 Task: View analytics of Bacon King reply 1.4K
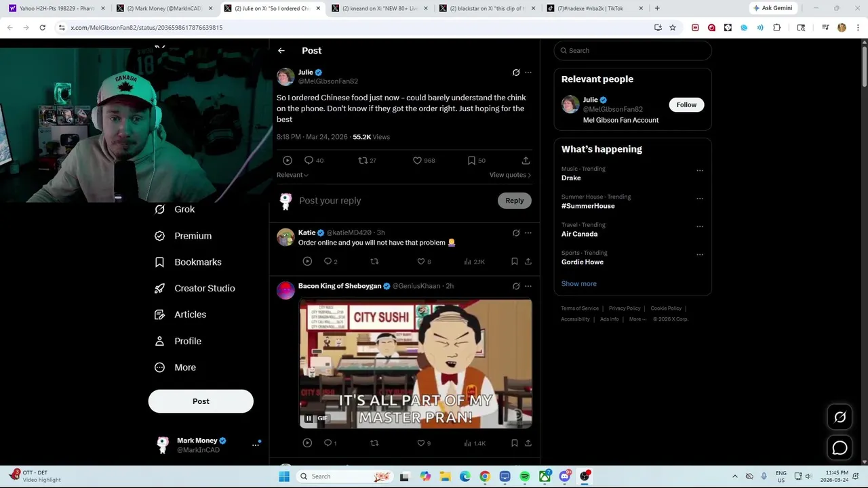pos(474,443)
